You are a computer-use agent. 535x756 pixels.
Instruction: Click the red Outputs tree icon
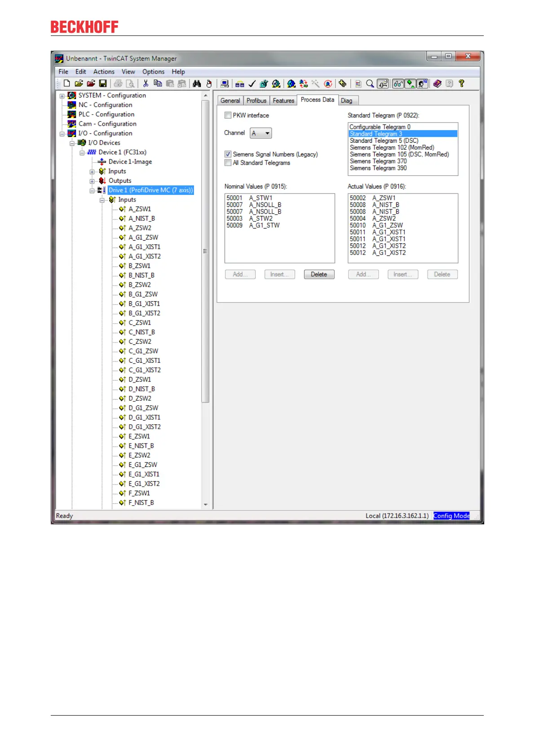(x=102, y=180)
